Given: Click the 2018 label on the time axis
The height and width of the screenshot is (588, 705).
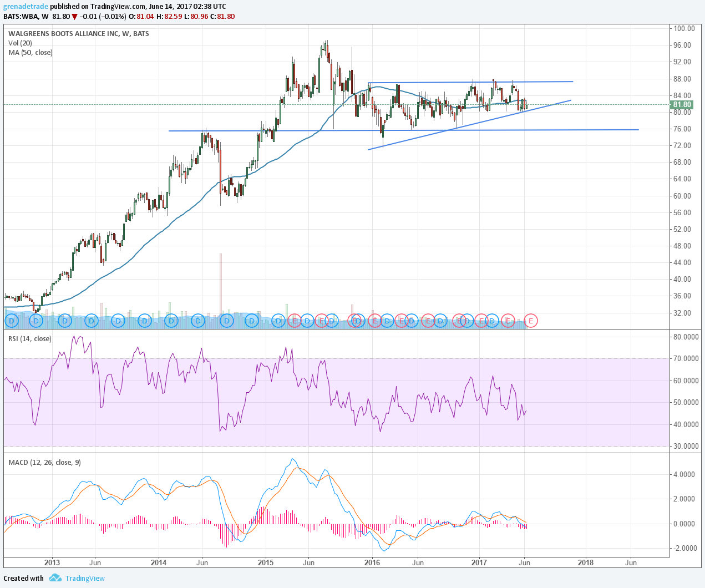Looking at the screenshot, I should 586,562.
